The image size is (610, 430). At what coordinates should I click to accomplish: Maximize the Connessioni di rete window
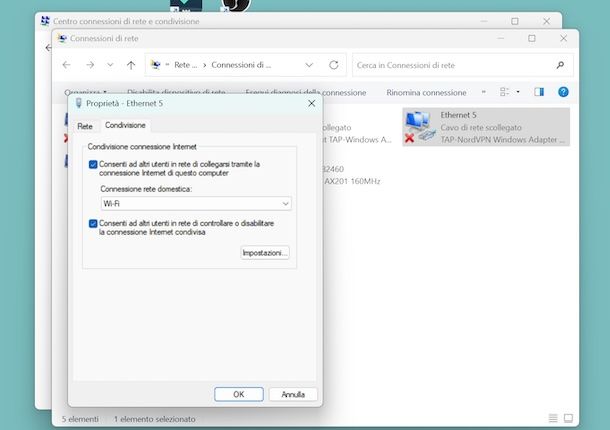pos(532,38)
